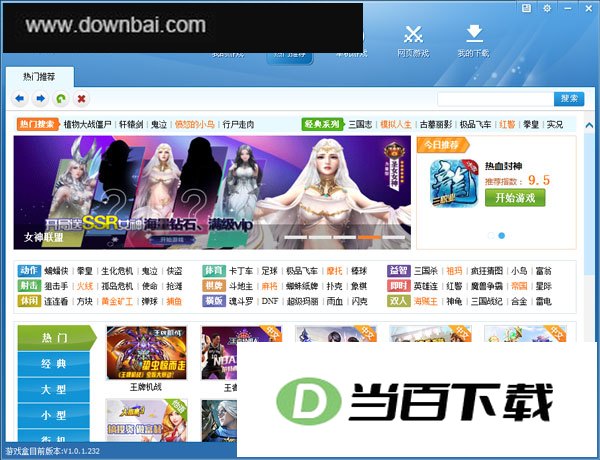Open settings gear icon in title bar
Screen dimensions: 600x460
(x=547, y=8)
